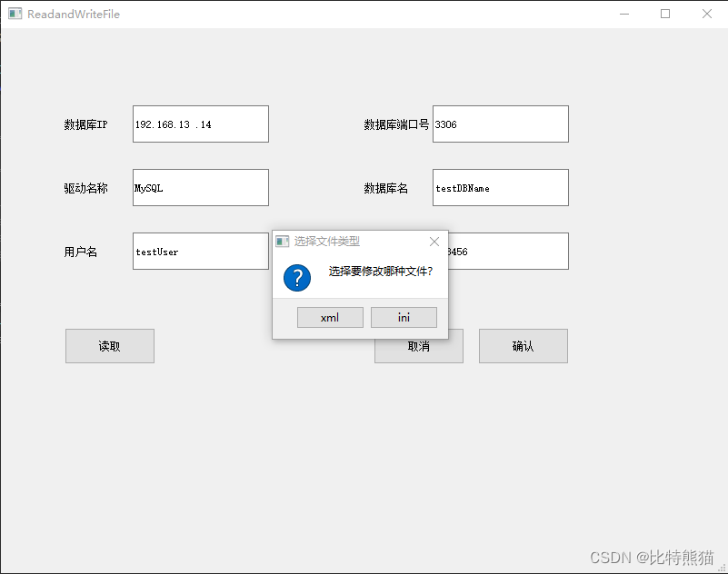The image size is (728, 574).
Task: Click the blue question mark icon
Action: click(x=296, y=278)
